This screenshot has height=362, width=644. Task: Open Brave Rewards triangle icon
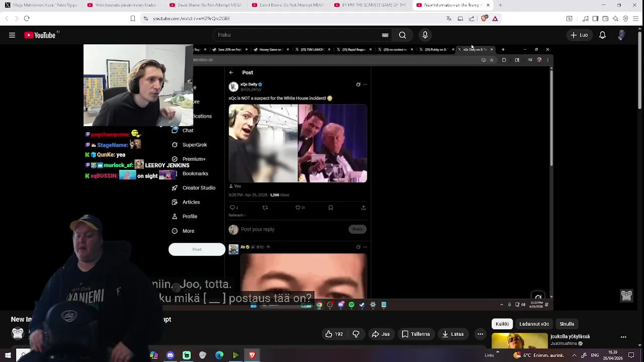click(495, 19)
